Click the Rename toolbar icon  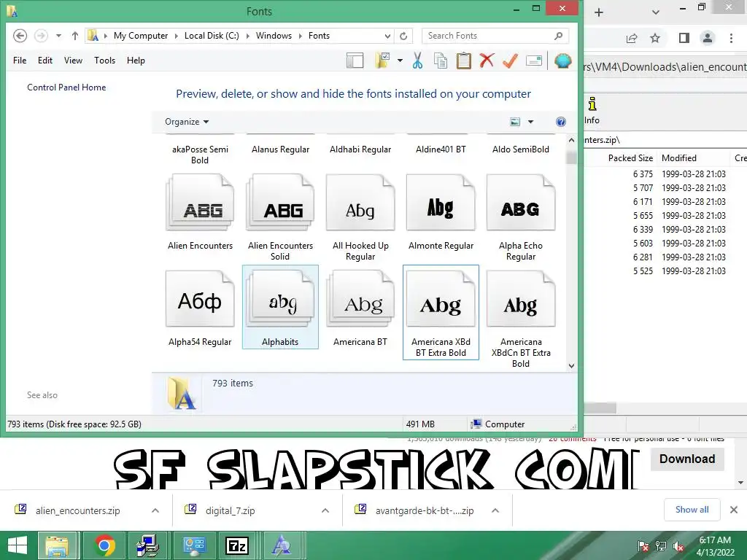click(534, 61)
